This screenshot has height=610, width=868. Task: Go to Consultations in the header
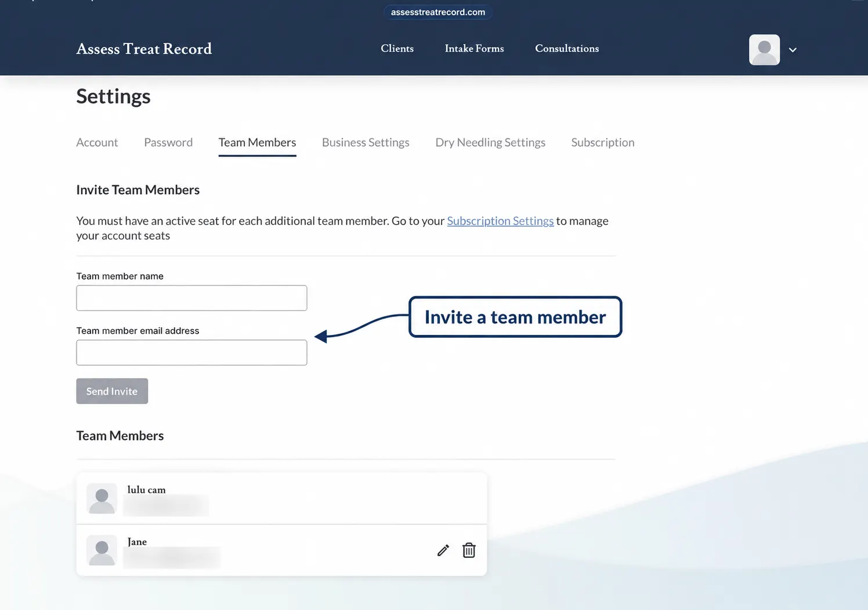coord(567,49)
